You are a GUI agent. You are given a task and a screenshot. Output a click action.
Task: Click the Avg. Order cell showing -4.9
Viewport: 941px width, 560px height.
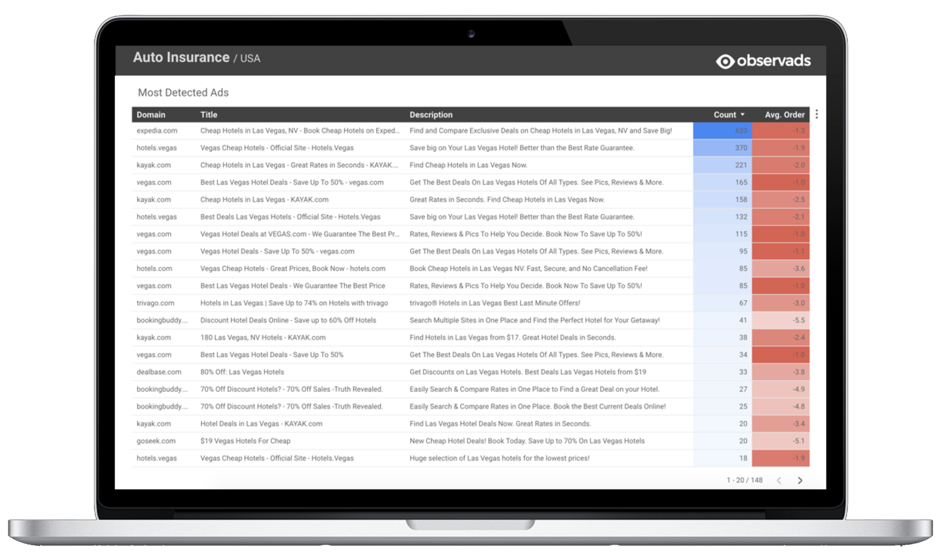point(781,389)
